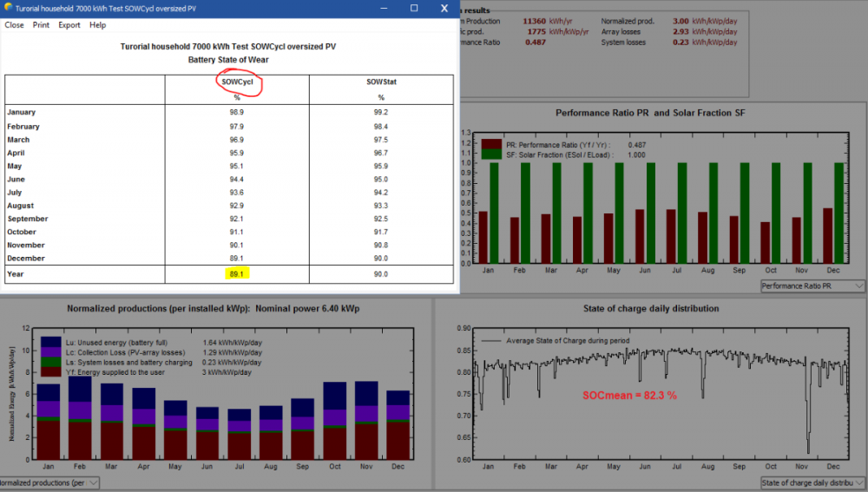Viewport: 868px width, 492px height.
Task: Click the SOWStat column header
Action: [382, 82]
